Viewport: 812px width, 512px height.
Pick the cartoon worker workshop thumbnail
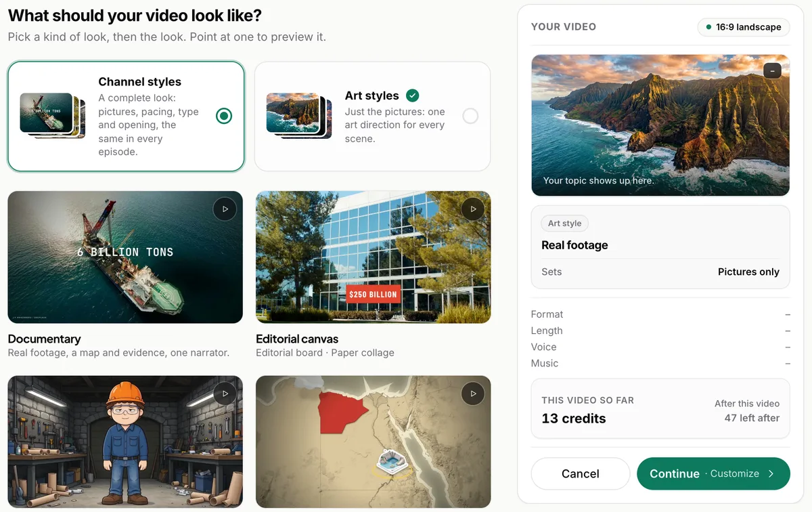[125, 442]
